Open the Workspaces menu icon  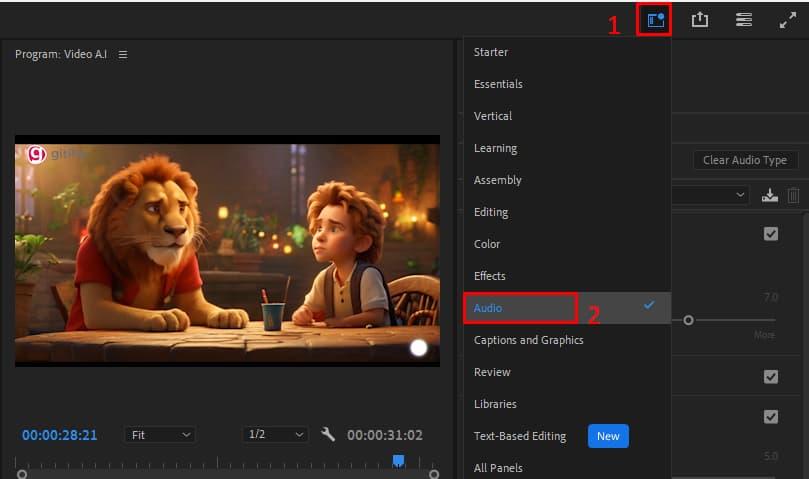pos(655,20)
